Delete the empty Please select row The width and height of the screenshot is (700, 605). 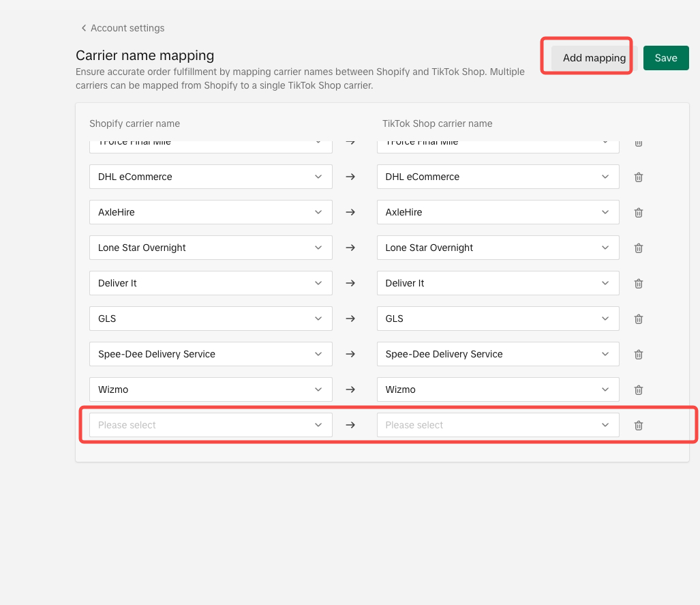(639, 425)
